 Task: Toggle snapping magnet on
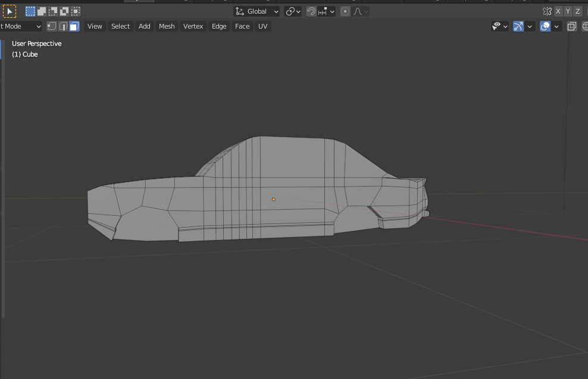click(x=311, y=11)
